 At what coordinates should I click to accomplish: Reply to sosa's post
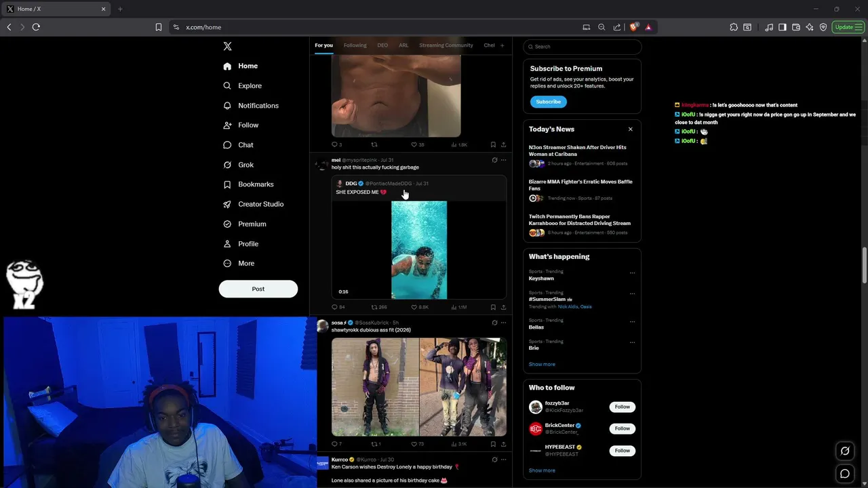coord(334,444)
